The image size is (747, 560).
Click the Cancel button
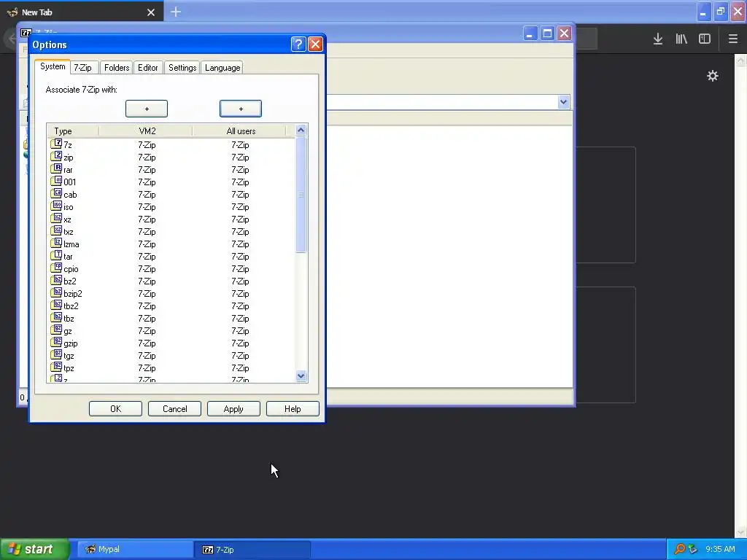click(x=174, y=408)
